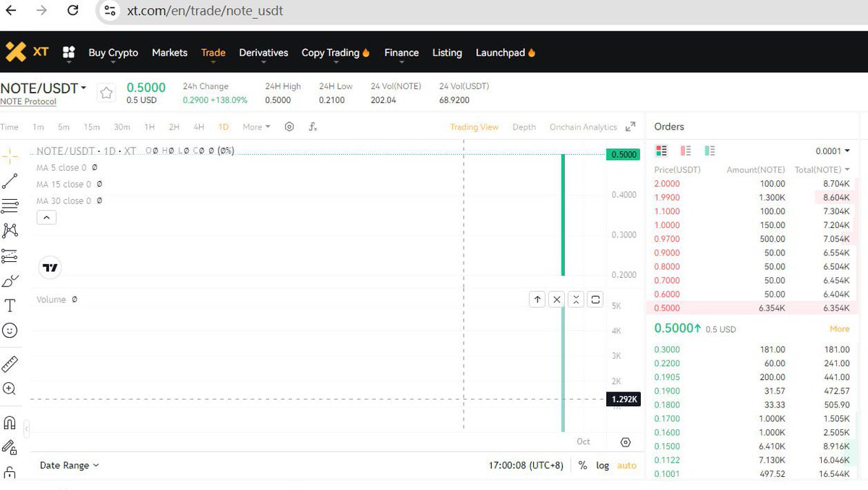Screen dimensions: 868x490
Task: Collapse the volume pane
Action: (x=576, y=299)
